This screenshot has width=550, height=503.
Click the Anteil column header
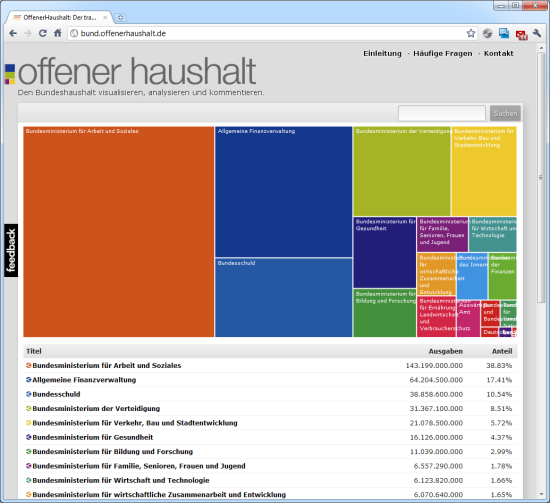[x=502, y=351]
